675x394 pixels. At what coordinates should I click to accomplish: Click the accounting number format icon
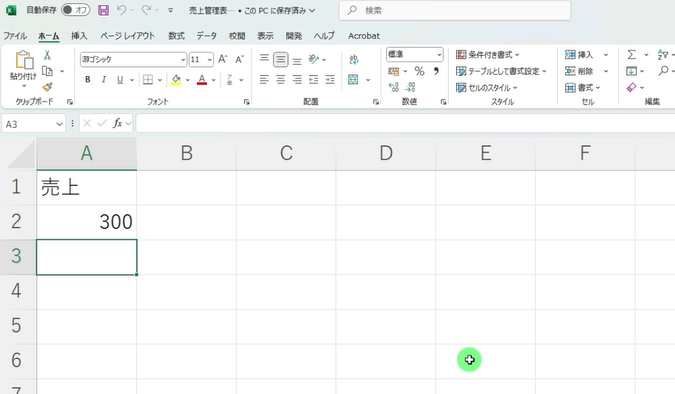point(393,71)
